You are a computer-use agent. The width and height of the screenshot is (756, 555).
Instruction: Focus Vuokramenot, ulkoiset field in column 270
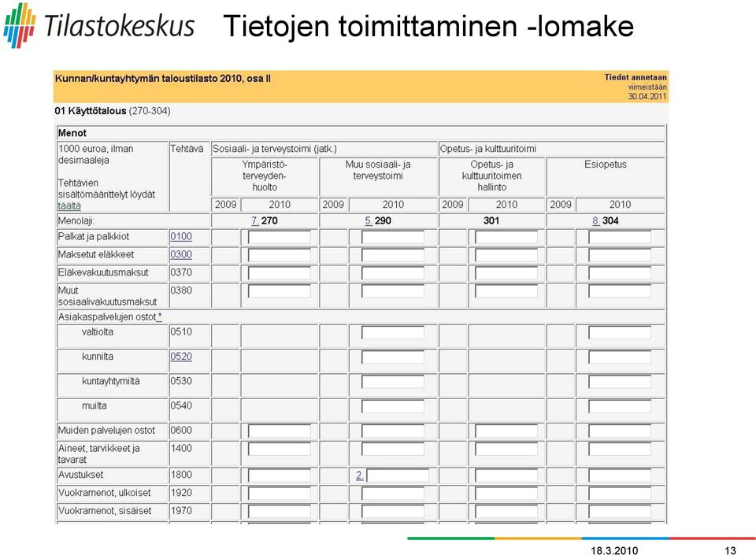[x=280, y=494]
